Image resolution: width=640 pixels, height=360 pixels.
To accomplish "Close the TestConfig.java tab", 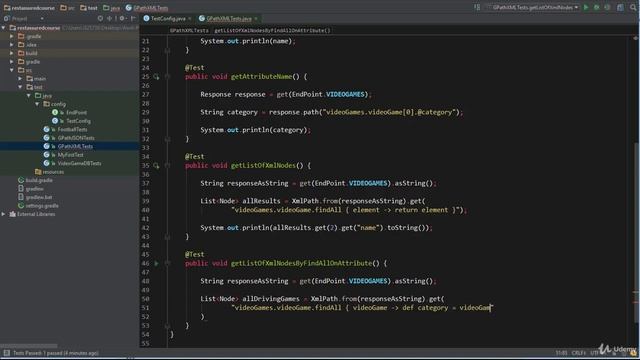I will click(x=190, y=19).
